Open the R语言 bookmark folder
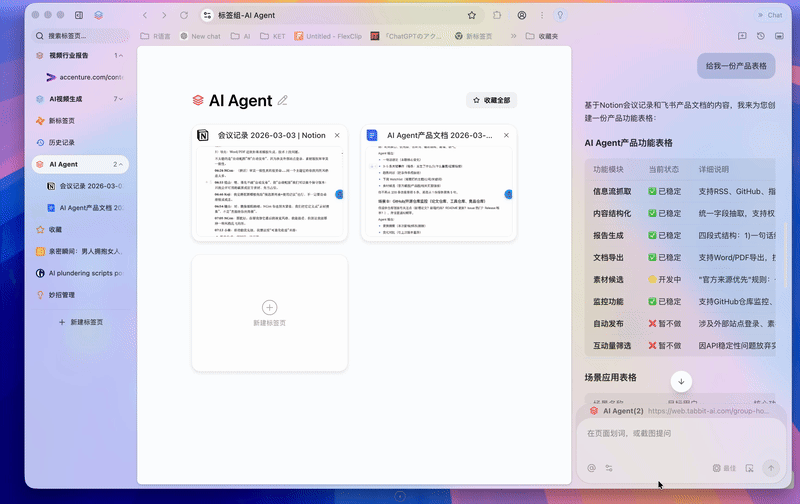This screenshot has width=800, height=504. tap(156, 36)
